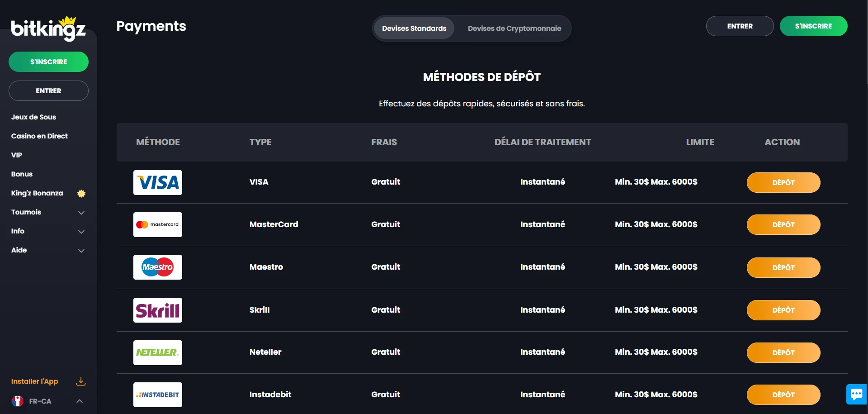Viewport: 868px width, 414px height.
Task: Switch to Devises de Cryptomonnaie tab
Action: click(x=514, y=29)
